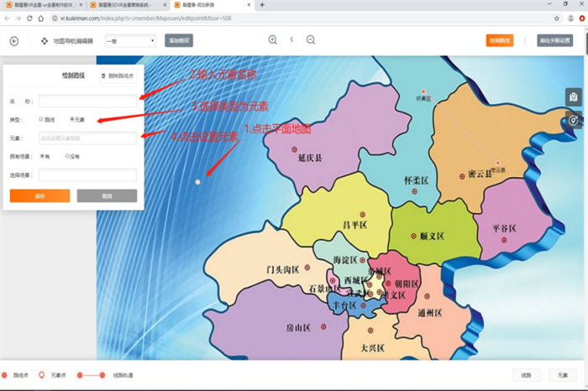Image resolution: width=588 pixels, height=391 pixels.
Task: Close the active third browser tab
Action: coord(249,5)
